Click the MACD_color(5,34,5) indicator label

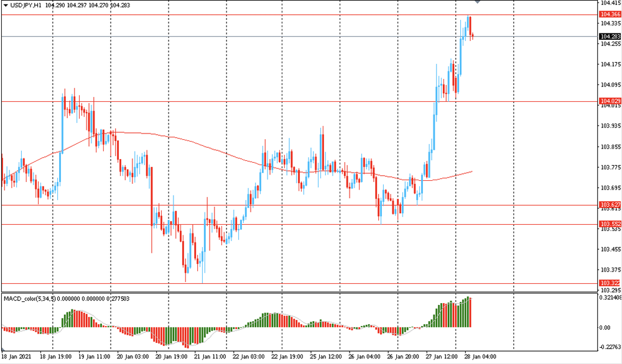click(30, 298)
